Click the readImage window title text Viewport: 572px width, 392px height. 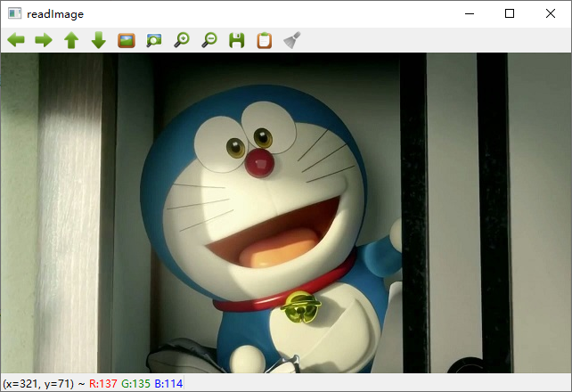coord(55,14)
